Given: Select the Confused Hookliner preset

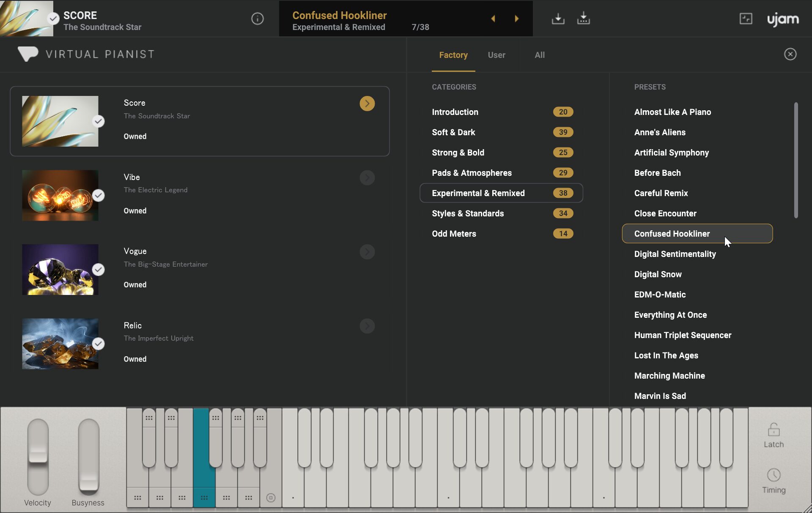Looking at the screenshot, I should pos(697,234).
